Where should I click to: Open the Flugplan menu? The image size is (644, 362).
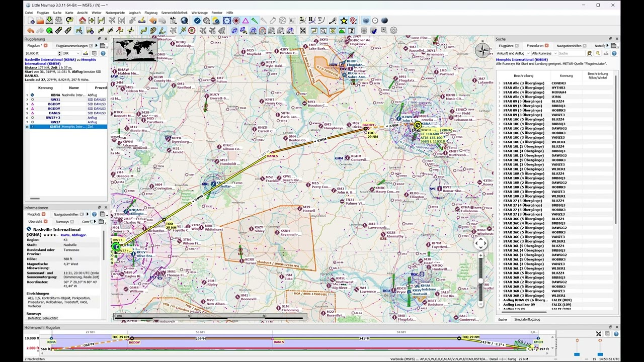[43, 13]
